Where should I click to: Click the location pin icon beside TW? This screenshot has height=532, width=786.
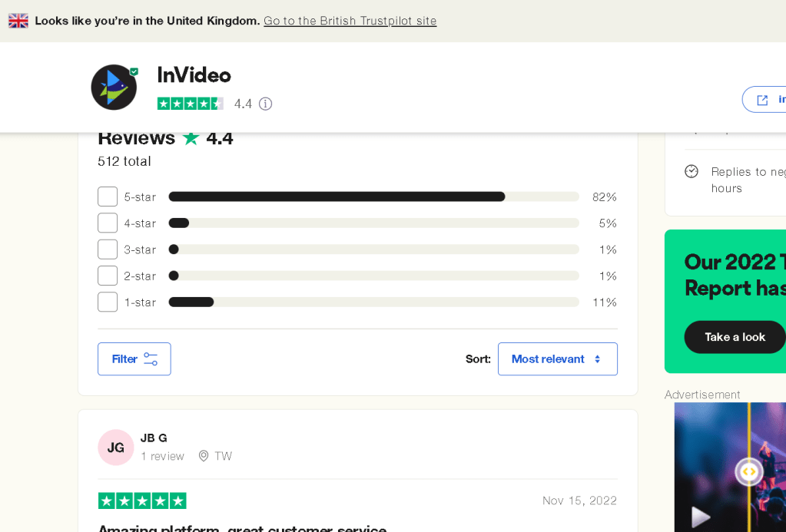coord(203,456)
